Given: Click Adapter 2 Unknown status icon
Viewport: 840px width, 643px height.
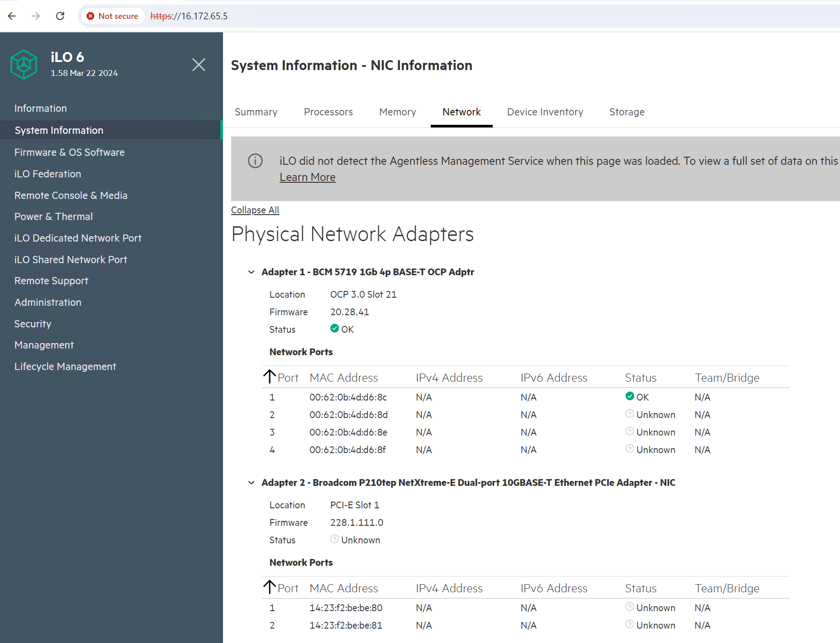Looking at the screenshot, I should (x=334, y=539).
